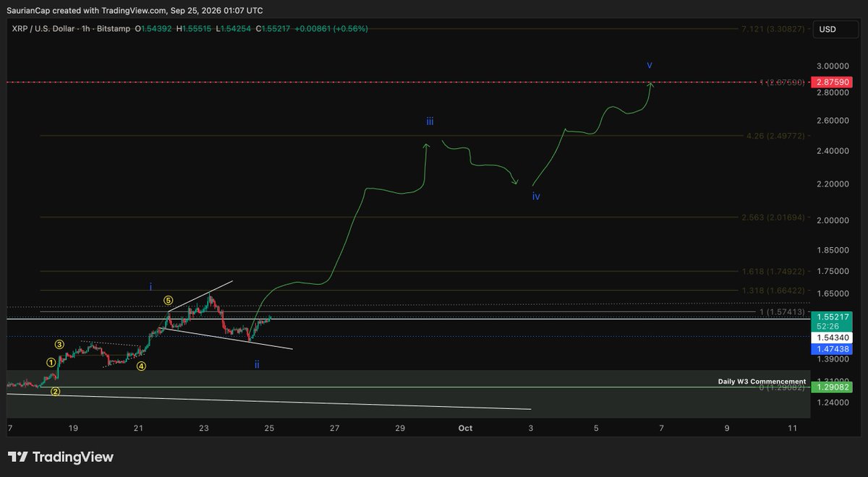Open the USD currency selector
868x477 pixels.
point(836,29)
